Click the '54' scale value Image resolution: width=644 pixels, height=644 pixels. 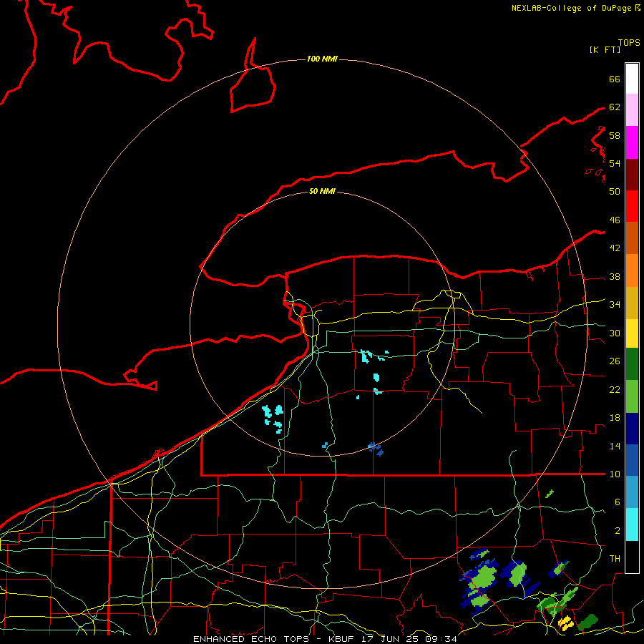point(615,163)
